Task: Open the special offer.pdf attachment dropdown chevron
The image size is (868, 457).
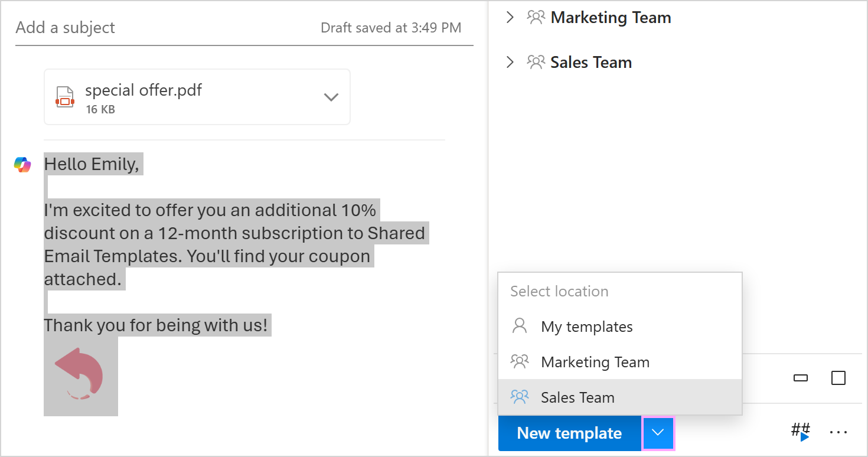Action: point(331,97)
